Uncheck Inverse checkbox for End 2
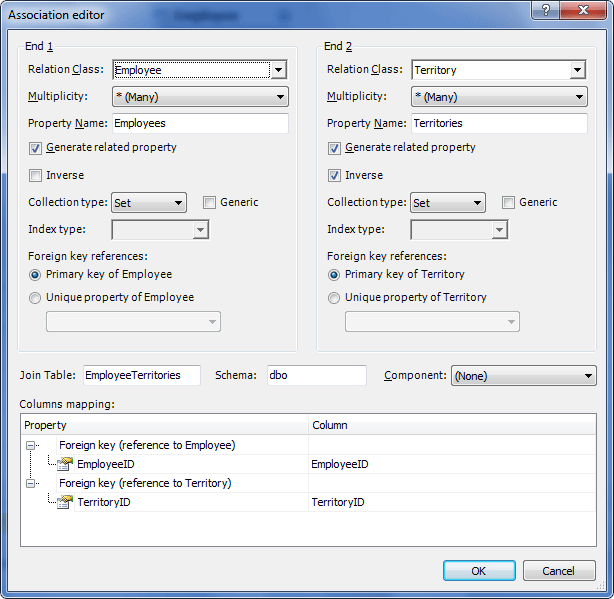 point(334,175)
